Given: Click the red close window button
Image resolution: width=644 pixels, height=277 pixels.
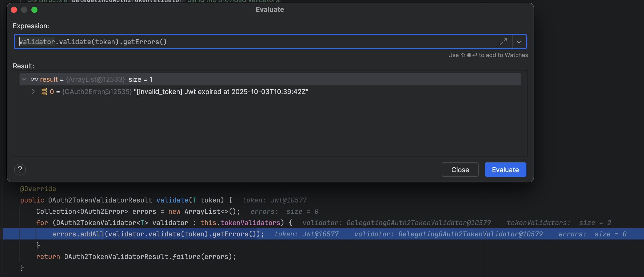Looking at the screenshot, I should point(14,10).
